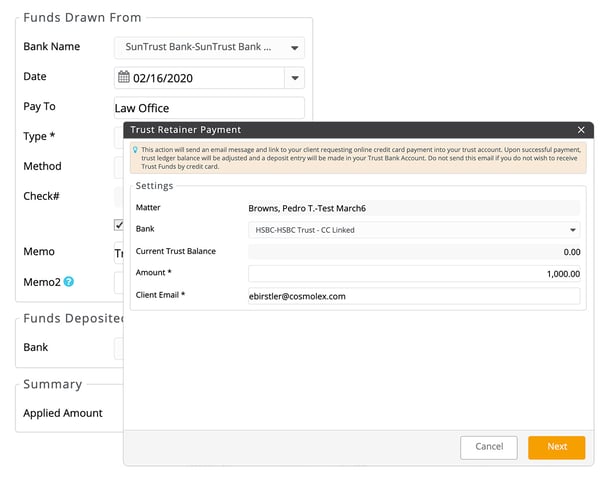
Task: Click the orange Next button
Action: coord(557,447)
